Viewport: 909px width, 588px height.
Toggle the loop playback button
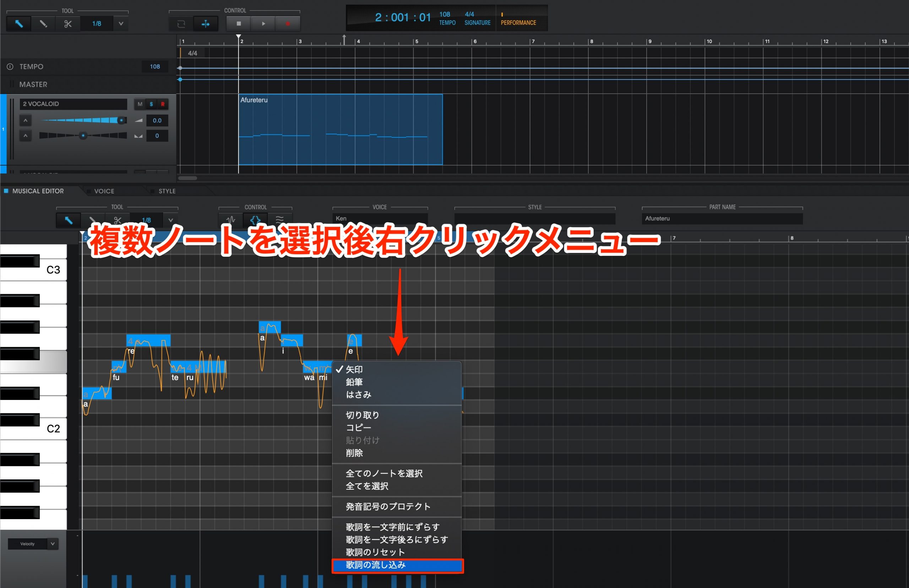(181, 24)
